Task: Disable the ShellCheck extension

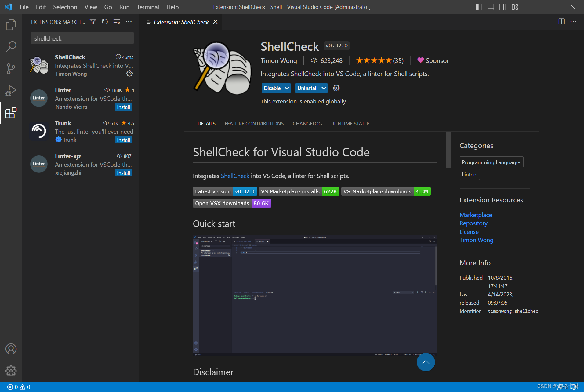Action: (272, 88)
